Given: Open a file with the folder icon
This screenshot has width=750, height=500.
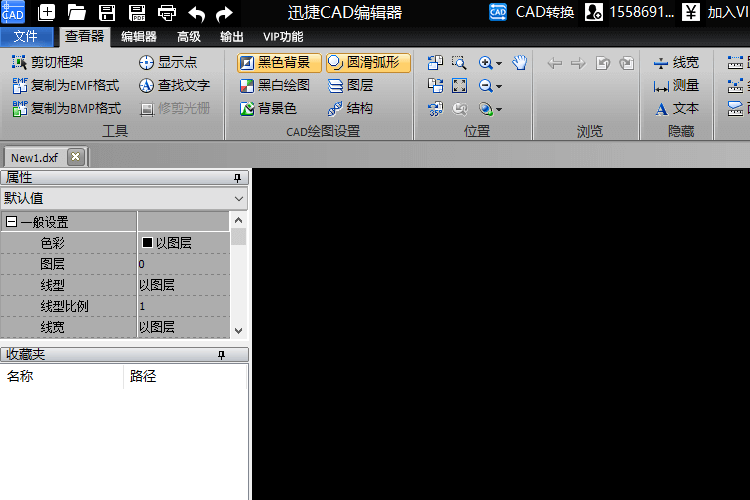Looking at the screenshot, I should pyautogui.click(x=77, y=12).
